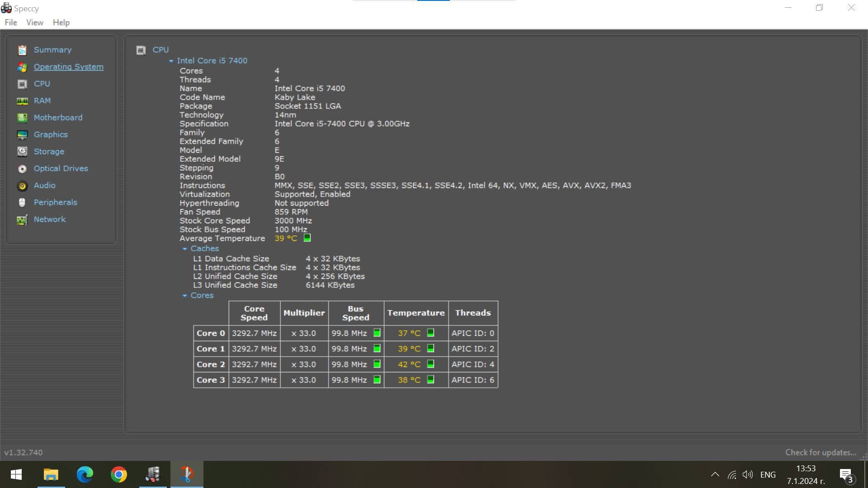This screenshot has width=868, height=488.
Task: Click the Core Speed column header
Action: (x=254, y=313)
